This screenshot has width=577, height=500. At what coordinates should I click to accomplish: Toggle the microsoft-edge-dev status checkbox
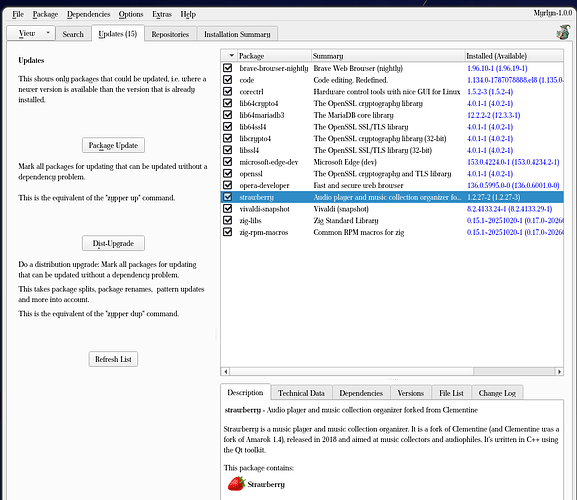point(227,162)
